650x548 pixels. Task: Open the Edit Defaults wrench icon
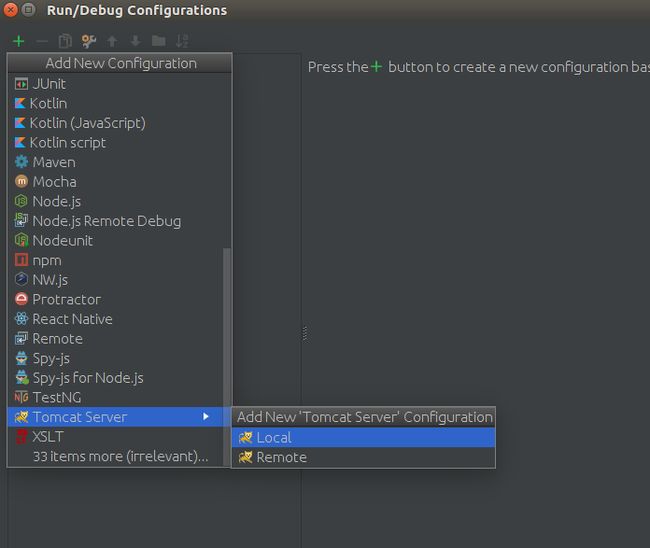[x=89, y=41]
